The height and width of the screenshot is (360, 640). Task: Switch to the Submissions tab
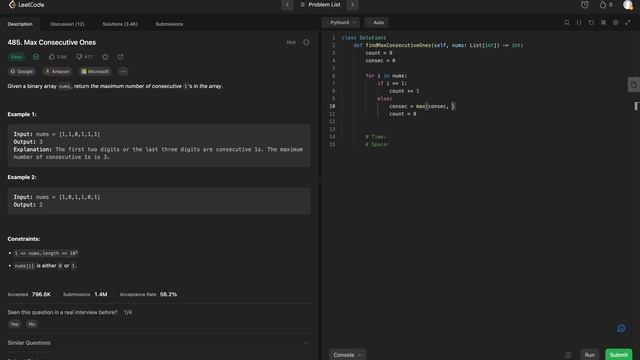pyautogui.click(x=169, y=24)
